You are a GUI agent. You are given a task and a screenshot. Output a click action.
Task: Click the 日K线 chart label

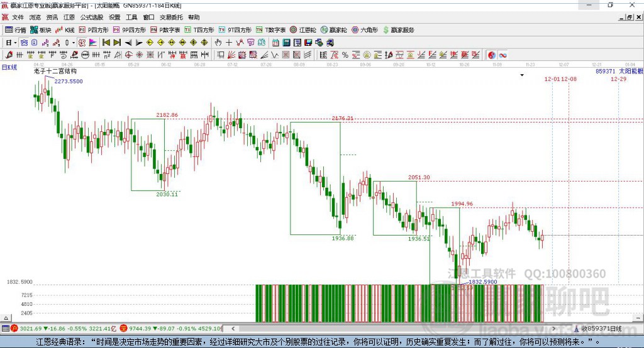9,67
